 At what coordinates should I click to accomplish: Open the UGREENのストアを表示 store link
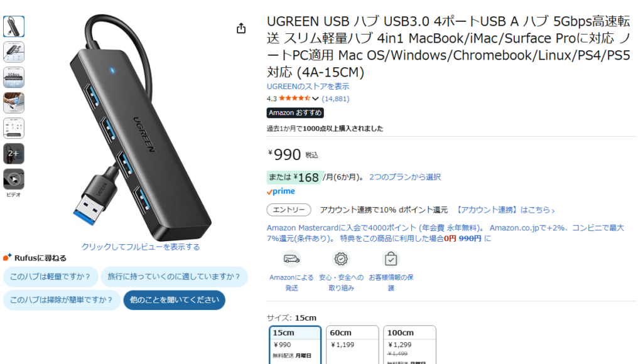308,87
